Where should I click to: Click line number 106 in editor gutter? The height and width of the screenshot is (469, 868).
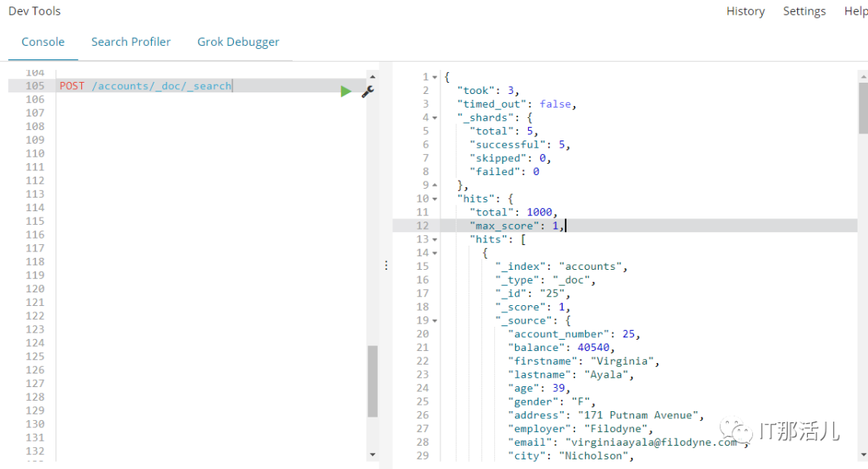(x=35, y=100)
